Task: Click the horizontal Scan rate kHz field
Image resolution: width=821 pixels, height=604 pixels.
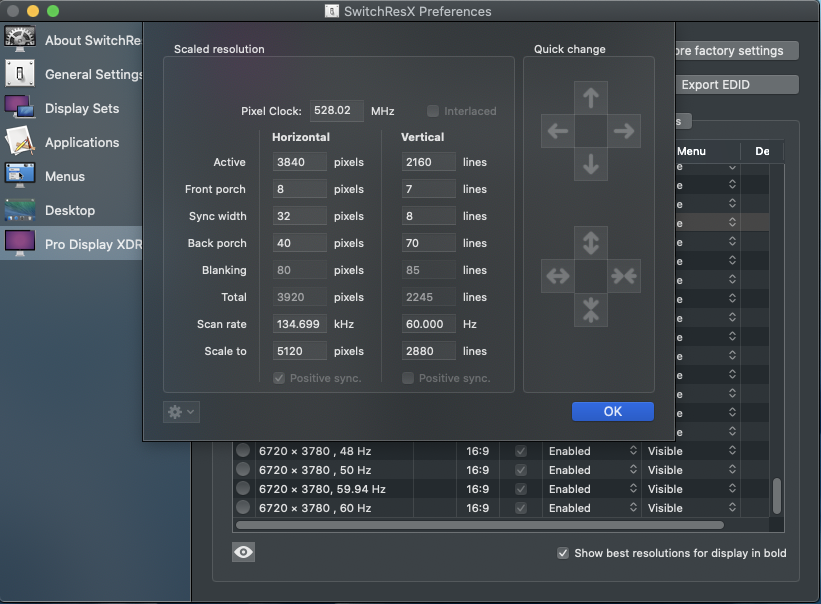Action: (x=299, y=324)
